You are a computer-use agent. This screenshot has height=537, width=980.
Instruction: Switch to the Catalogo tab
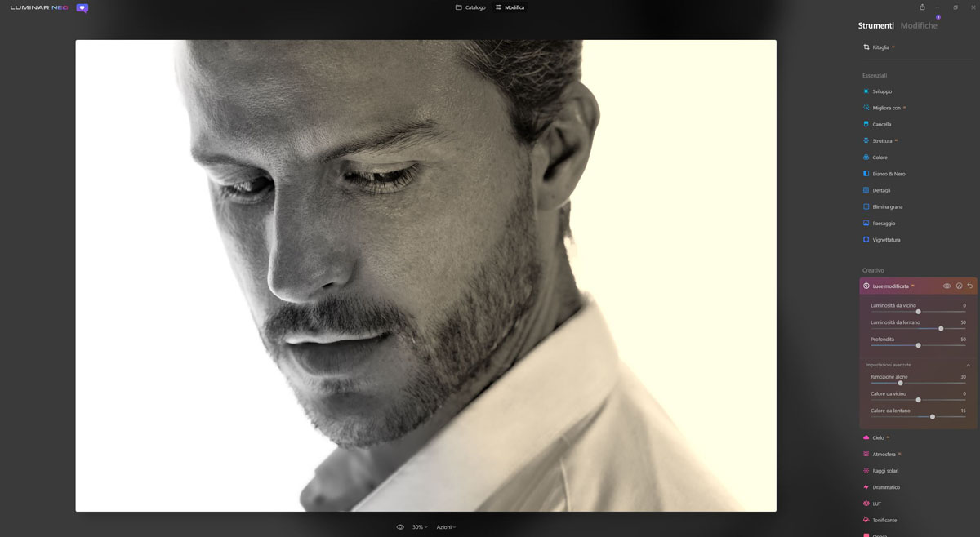tap(470, 7)
